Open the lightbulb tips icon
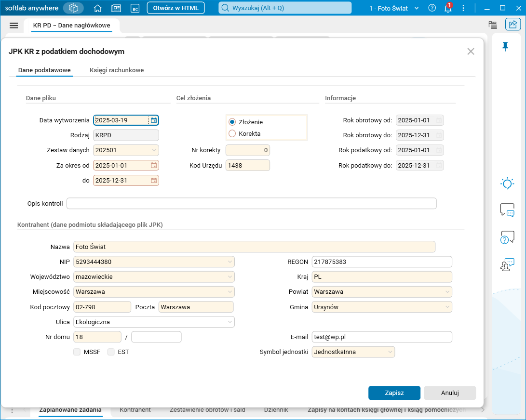This screenshot has width=526, height=420. pos(507,184)
